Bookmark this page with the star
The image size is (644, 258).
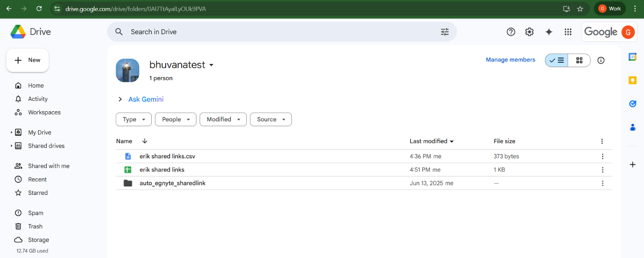pyautogui.click(x=580, y=8)
